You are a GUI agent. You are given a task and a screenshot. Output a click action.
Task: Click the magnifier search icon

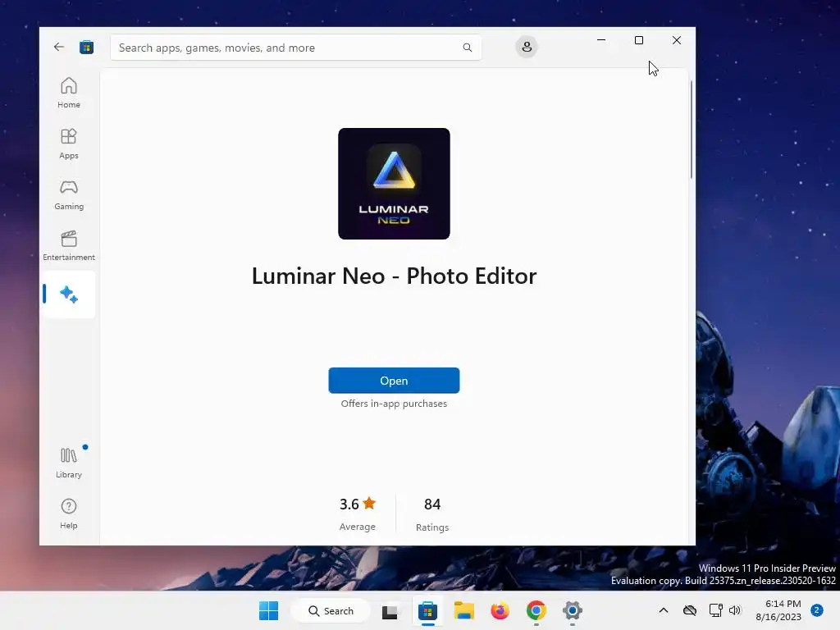(x=467, y=48)
